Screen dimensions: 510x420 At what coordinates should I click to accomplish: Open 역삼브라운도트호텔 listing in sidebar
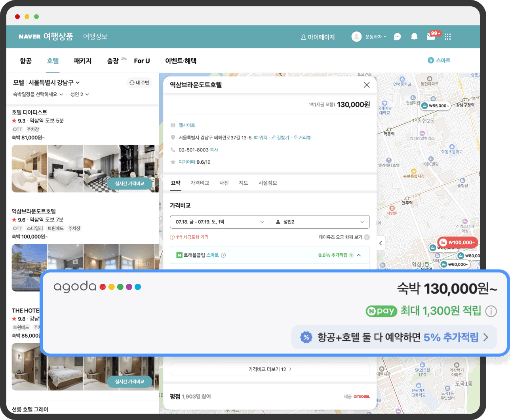point(34,211)
